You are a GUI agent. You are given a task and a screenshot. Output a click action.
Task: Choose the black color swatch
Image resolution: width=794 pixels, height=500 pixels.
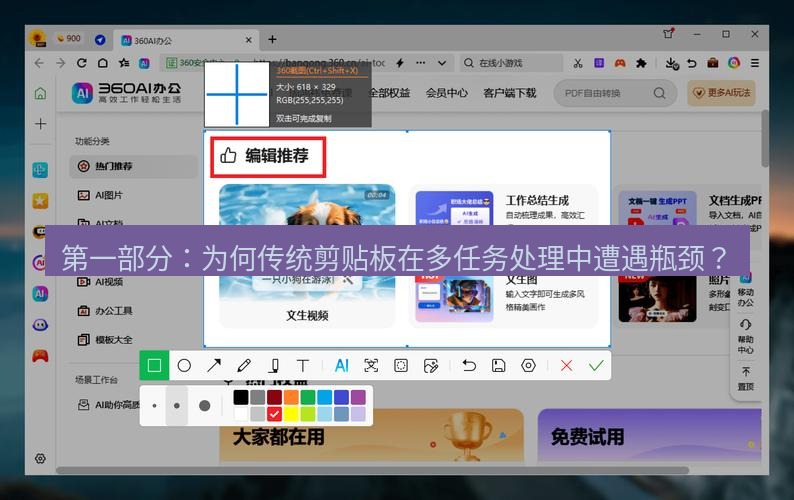(241, 397)
